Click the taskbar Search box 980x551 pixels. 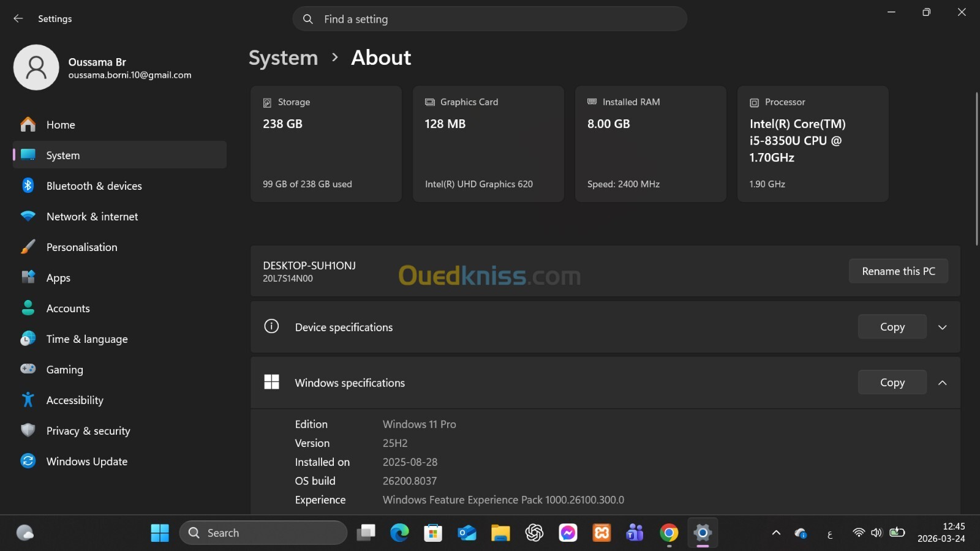tap(263, 533)
